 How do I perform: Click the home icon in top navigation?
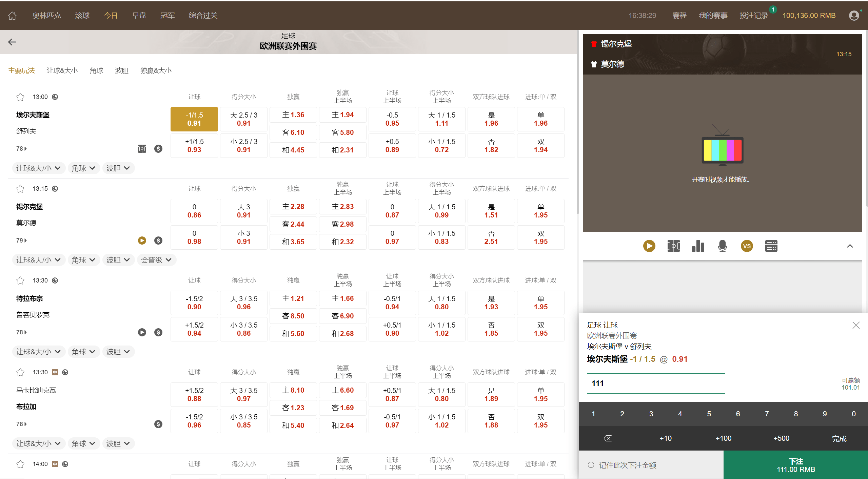[x=12, y=16]
